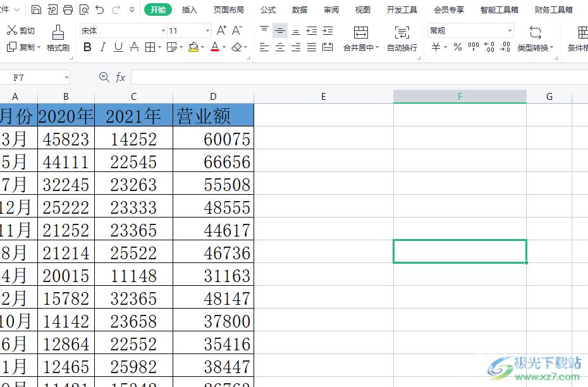Open the 会员专享 tab

point(448,9)
